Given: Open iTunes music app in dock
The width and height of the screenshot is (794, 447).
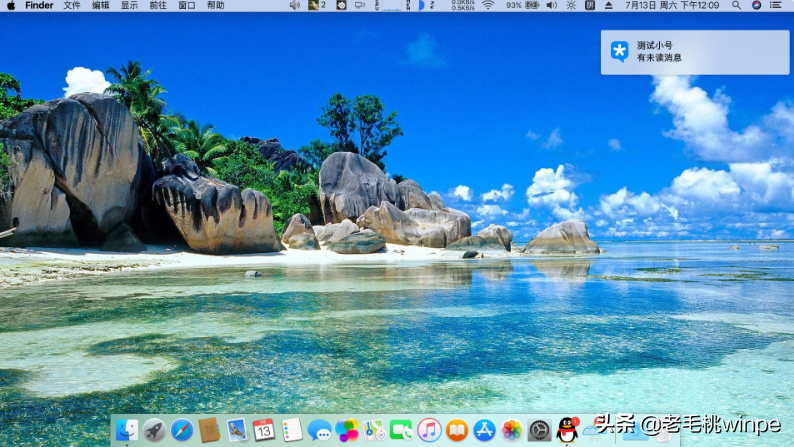Looking at the screenshot, I should coord(429,430).
